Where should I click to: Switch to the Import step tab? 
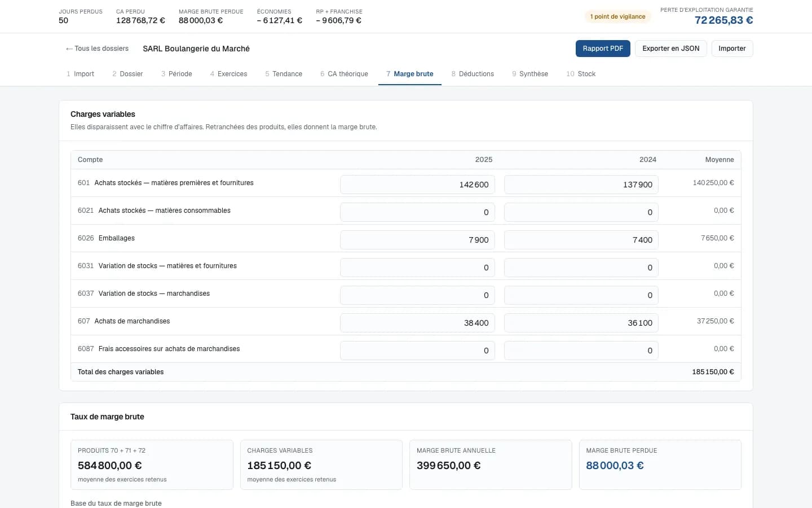80,74
